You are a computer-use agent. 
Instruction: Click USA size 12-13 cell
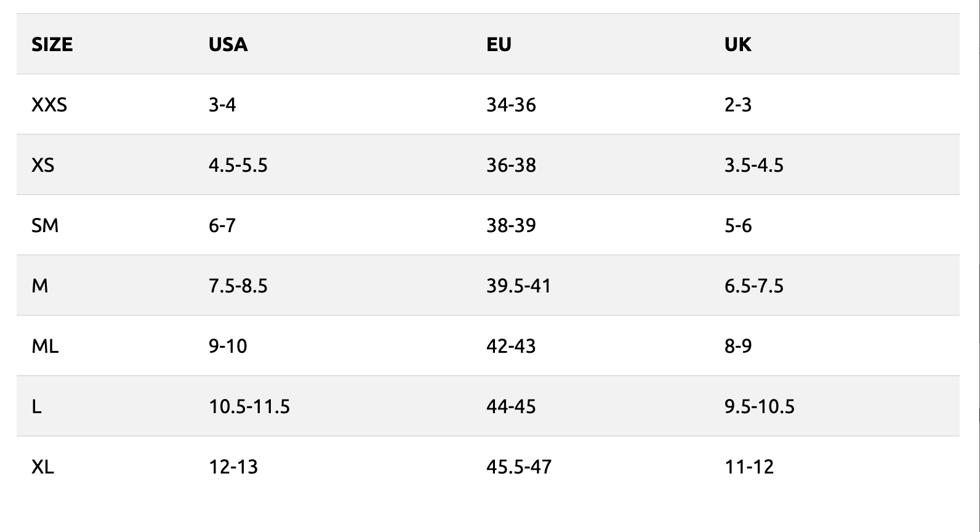[x=233, y=467]
